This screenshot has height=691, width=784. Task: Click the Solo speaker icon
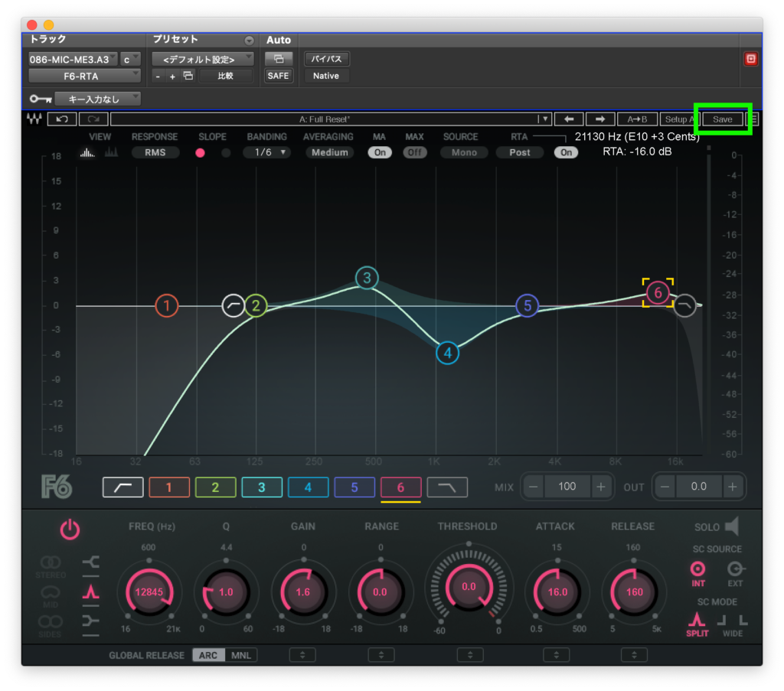(731, 526)
